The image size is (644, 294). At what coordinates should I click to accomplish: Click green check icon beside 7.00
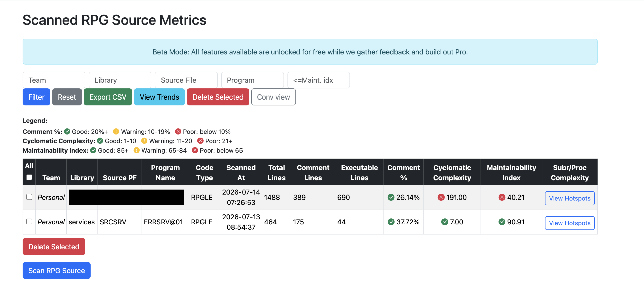point(445,222)
